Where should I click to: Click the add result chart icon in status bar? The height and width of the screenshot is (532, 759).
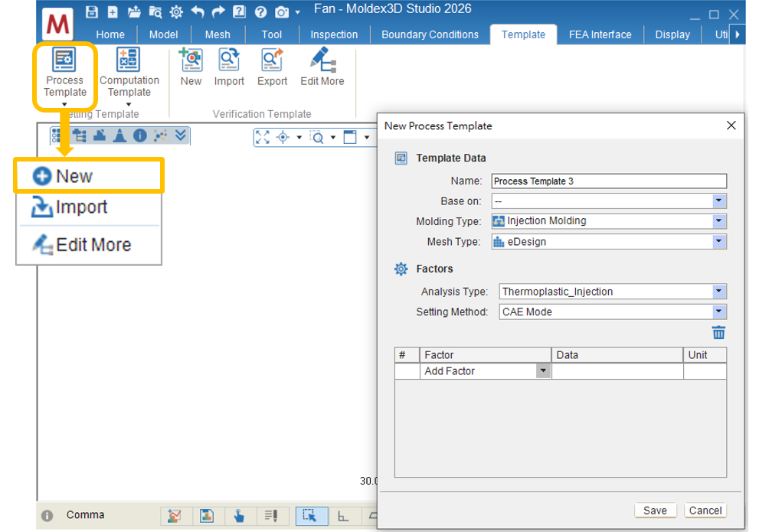click(x=174, y=516)
